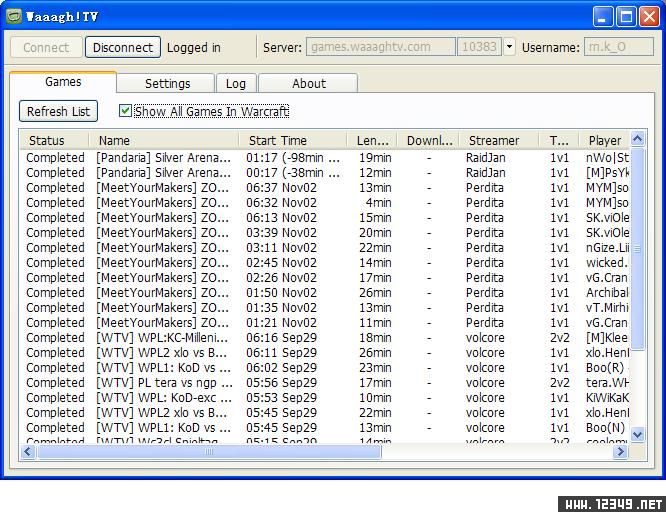Select MeetYourMakers game at 01:50 Nov02

pos(325,293)
